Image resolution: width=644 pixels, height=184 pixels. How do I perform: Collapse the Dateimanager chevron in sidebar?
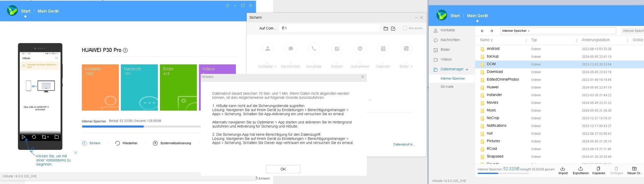pyautogui.click(x=467, y=69)
